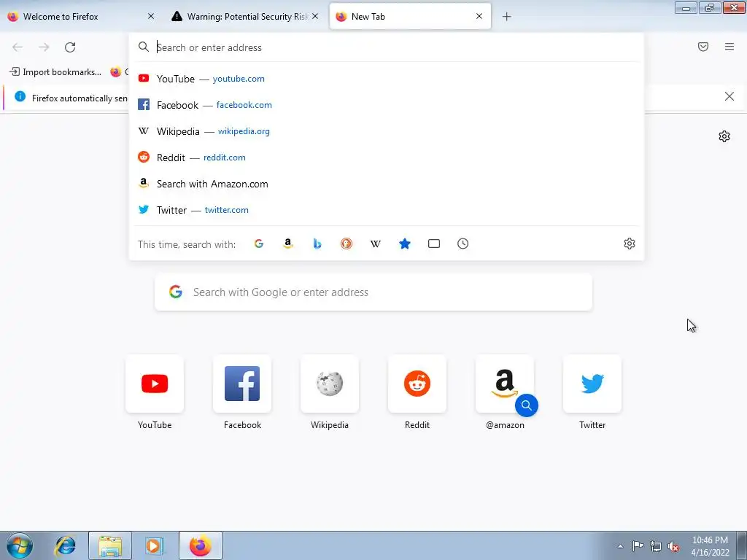Select the New Tab tab
The image size is (747, 560).
pyautogui.click(x=410, y=17)
